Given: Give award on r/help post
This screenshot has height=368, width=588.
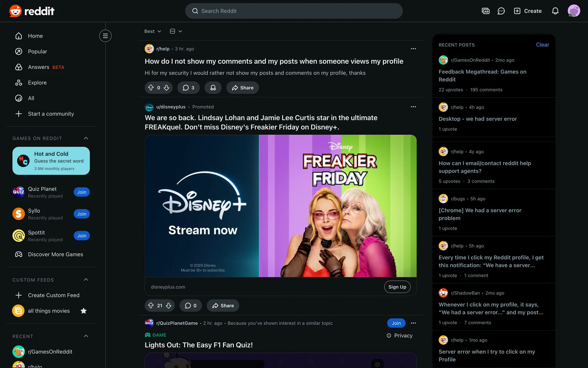Looking at the screenshot, I should click(213, 88).
